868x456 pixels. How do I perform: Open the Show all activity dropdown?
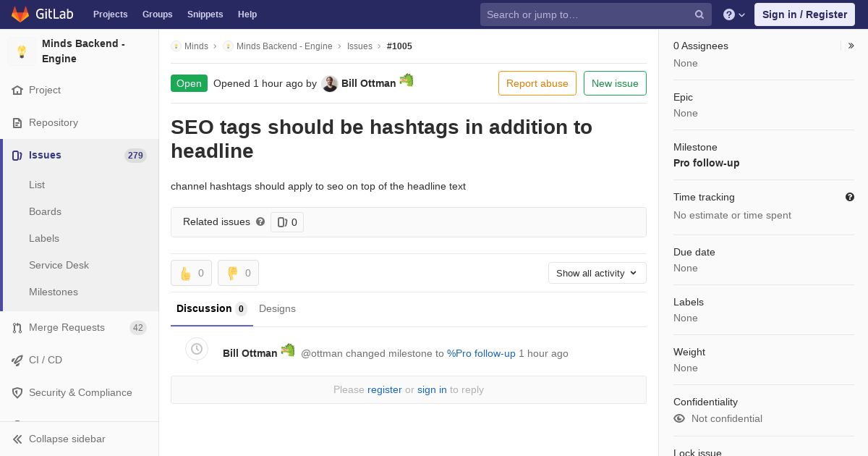coord(597,273)
